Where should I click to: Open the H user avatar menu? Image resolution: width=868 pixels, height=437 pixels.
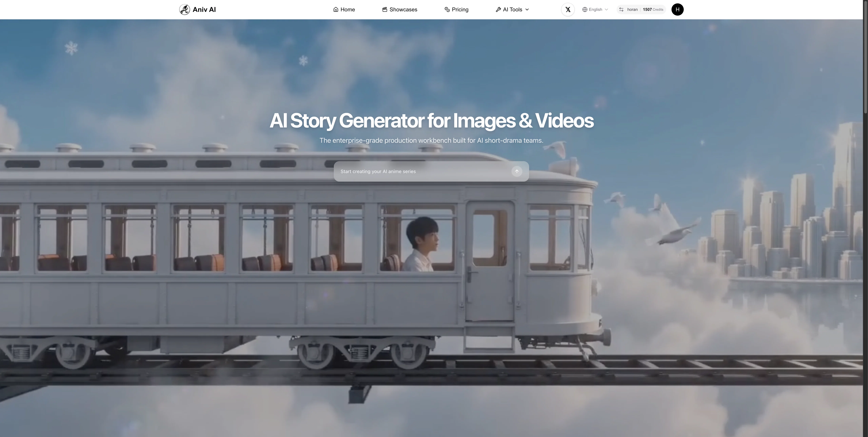[x=677, y=9]
